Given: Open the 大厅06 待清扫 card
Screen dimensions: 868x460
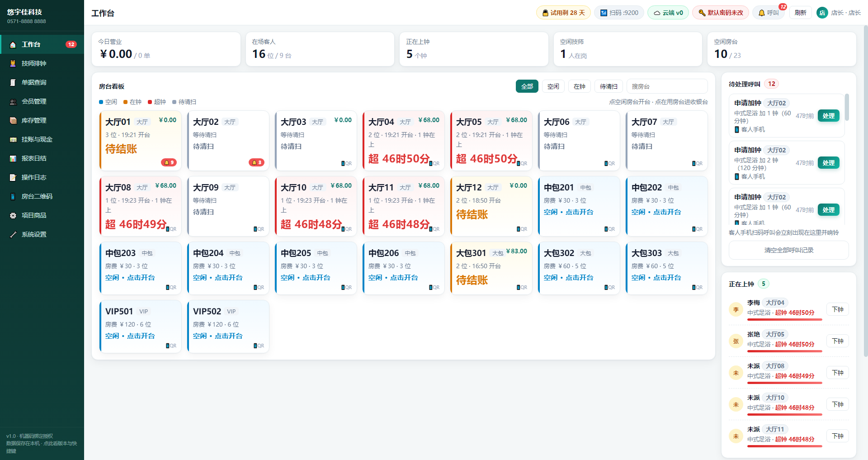Looking at the screenshot, I should point(579,141).
